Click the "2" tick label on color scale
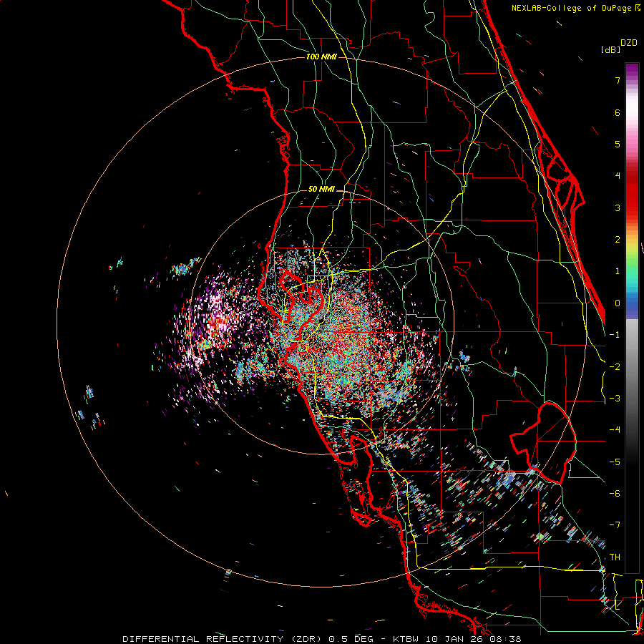The image size is (644, 644). click(x=618, y=240)
